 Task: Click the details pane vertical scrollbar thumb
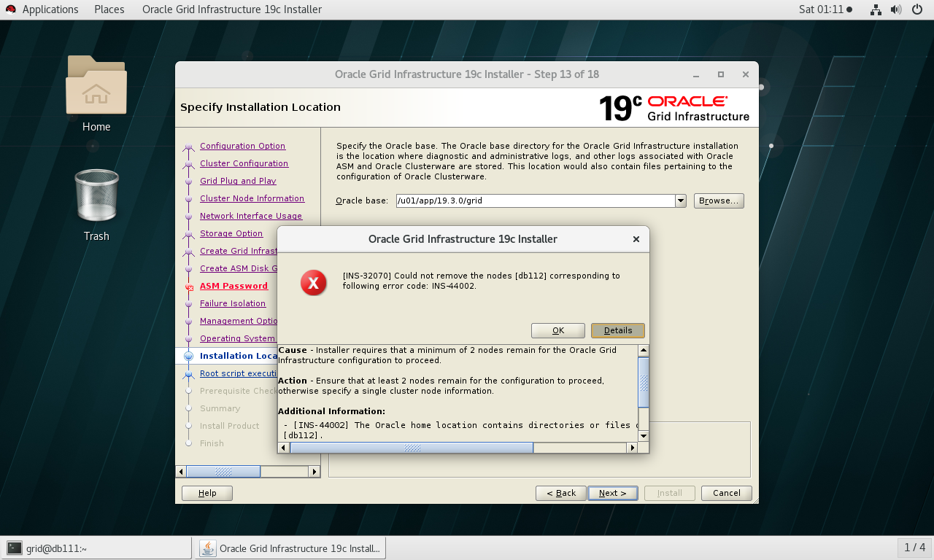pyautogui.click(x=644, y=382)
